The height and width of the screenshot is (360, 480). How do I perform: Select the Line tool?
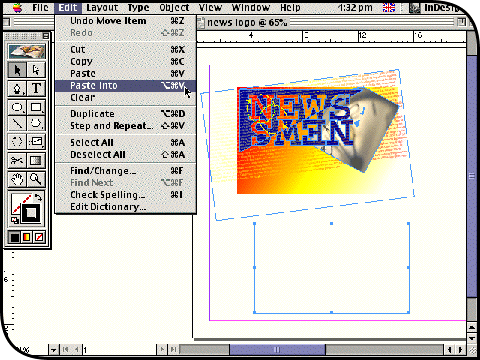click(17, 124)
